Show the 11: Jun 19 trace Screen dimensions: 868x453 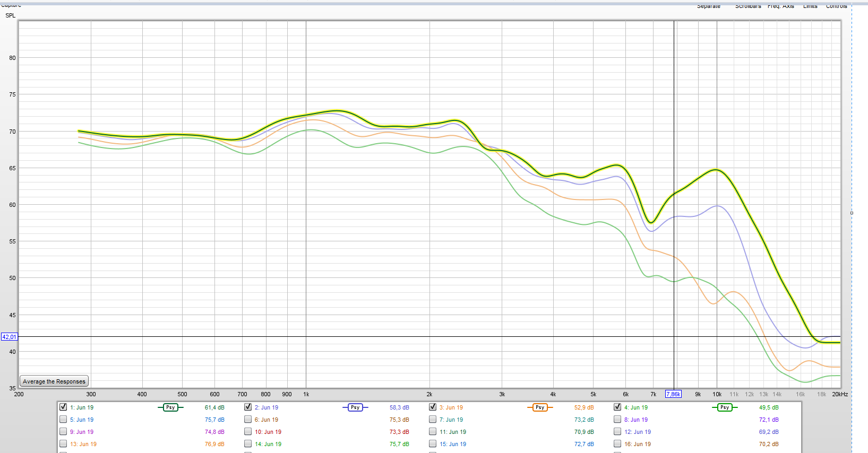tap(433, 431)
